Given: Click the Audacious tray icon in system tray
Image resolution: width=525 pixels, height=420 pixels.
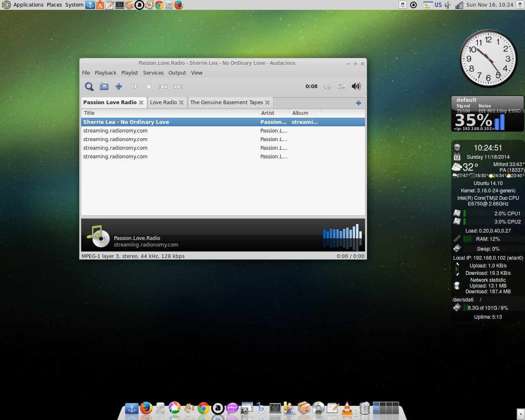Looking at the screenshot, I should (413, 5).
